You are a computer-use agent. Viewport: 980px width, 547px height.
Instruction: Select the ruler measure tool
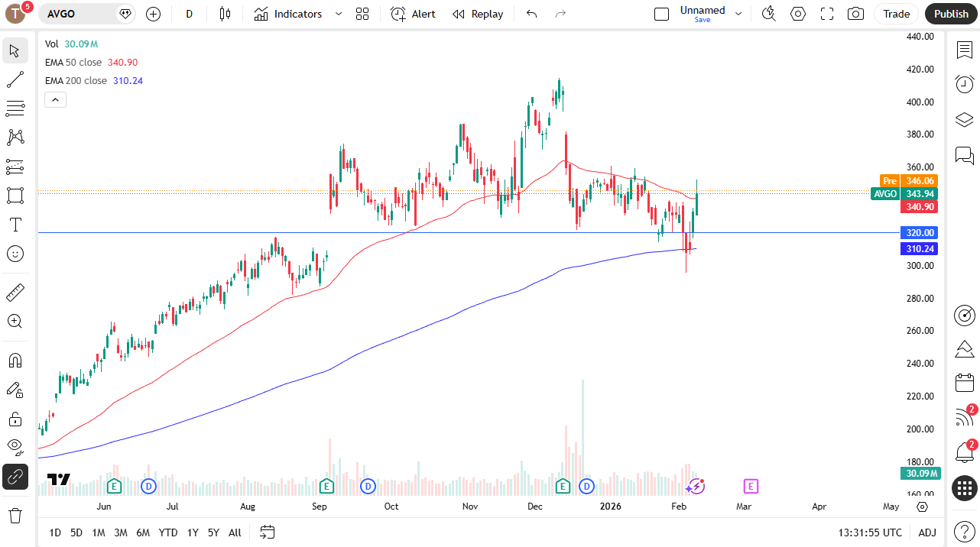[15, 292]
